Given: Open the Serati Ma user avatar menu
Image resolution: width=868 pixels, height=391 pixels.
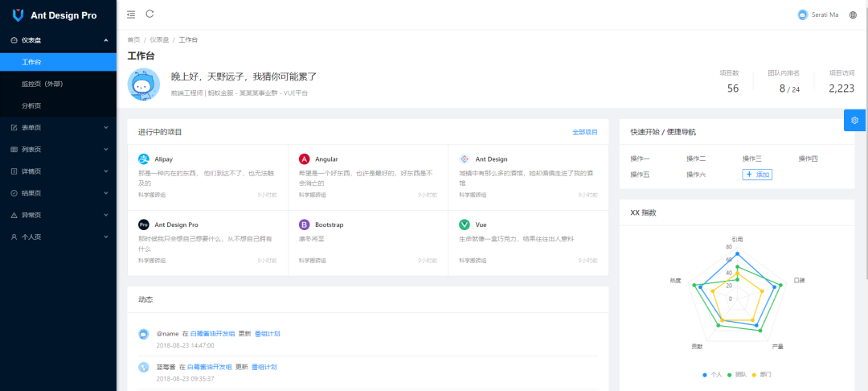Looking at the screenshot, I should 817,15.
